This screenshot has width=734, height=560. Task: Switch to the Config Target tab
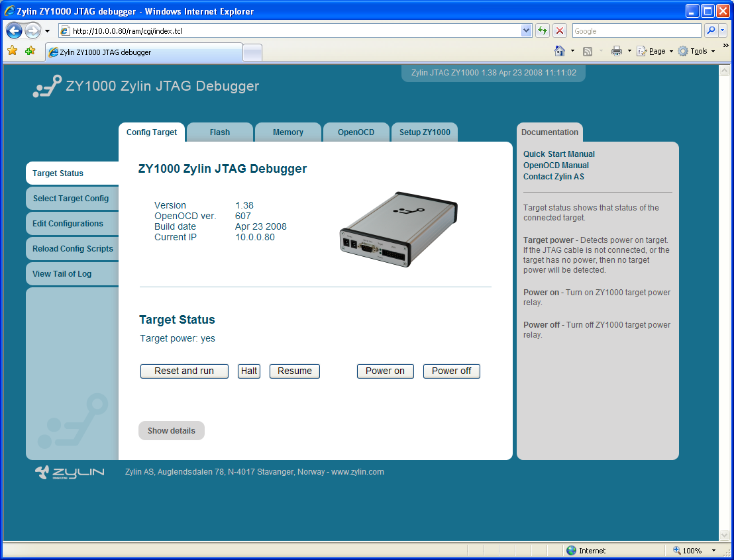pyautogui.click(x=152, y=132)
